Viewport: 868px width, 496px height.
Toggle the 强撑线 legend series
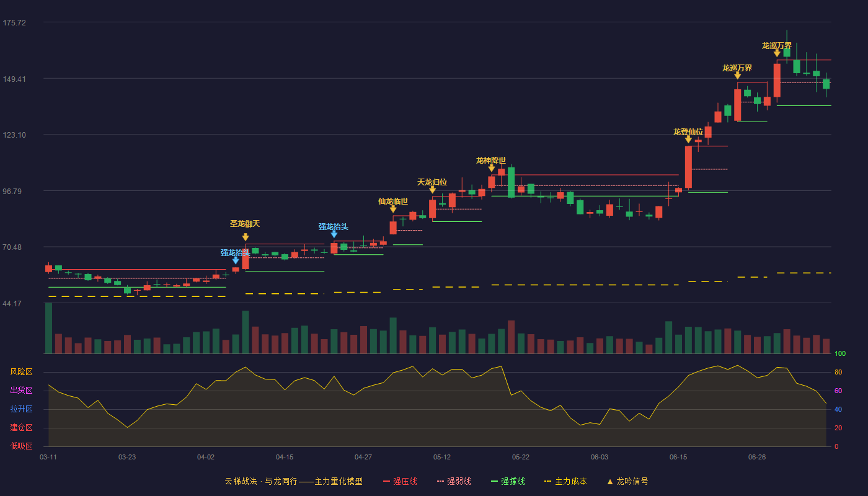tap(508, 481)
